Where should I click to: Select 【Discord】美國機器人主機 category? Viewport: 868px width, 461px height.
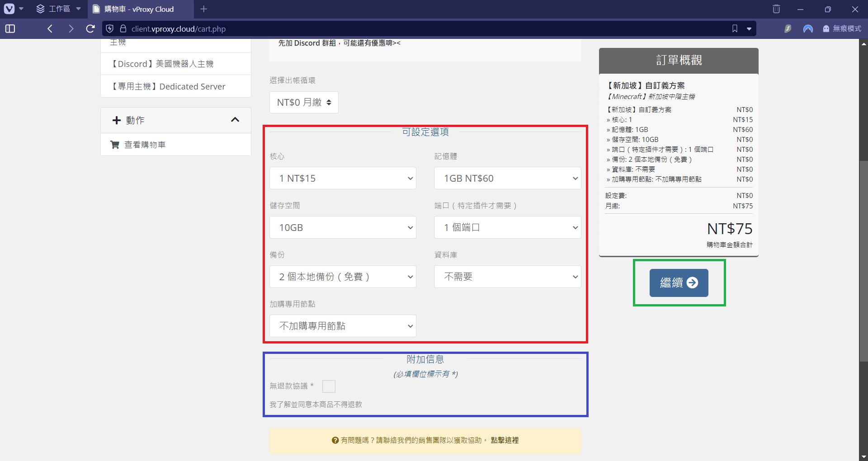[163, 64]
